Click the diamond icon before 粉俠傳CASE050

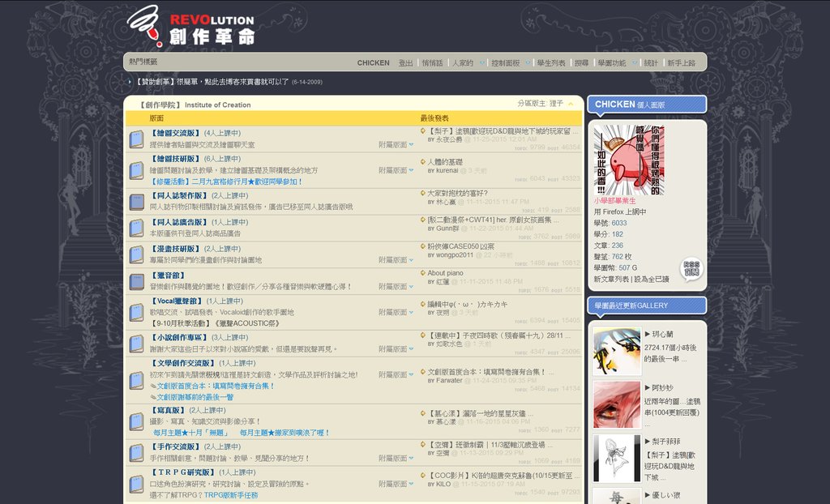pyautogui.click(x=423, y=246)
